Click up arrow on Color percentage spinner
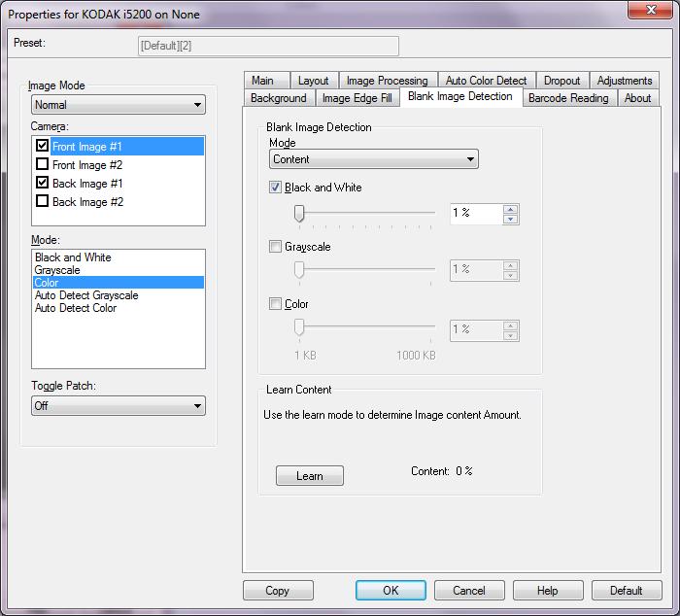680x616 pixels. pyautogui.click(x=510, y=325)
